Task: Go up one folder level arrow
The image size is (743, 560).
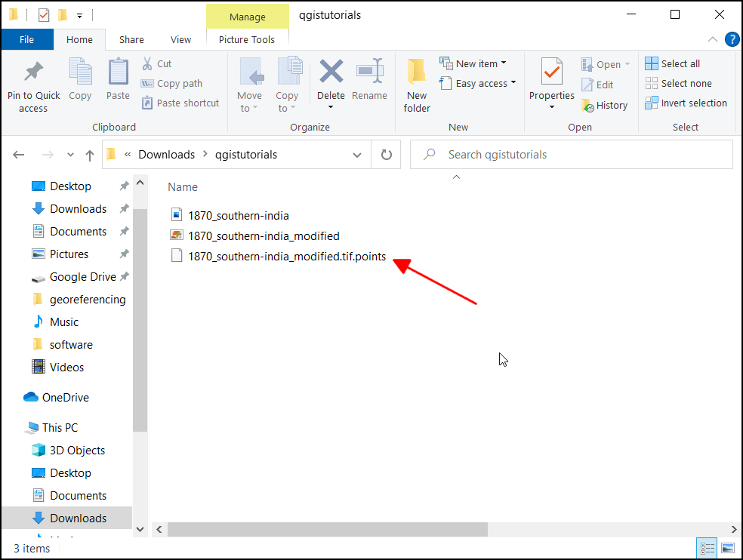Action: click(90, 155)
